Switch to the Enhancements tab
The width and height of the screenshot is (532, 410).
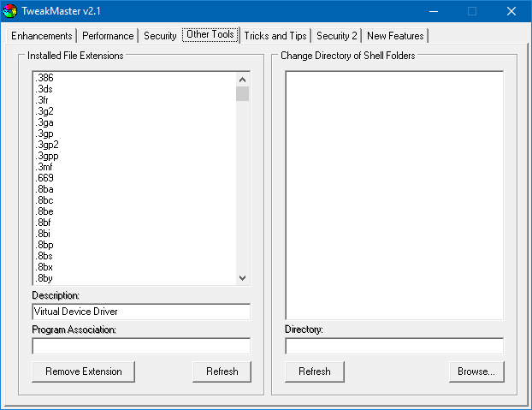pos(41,36)
